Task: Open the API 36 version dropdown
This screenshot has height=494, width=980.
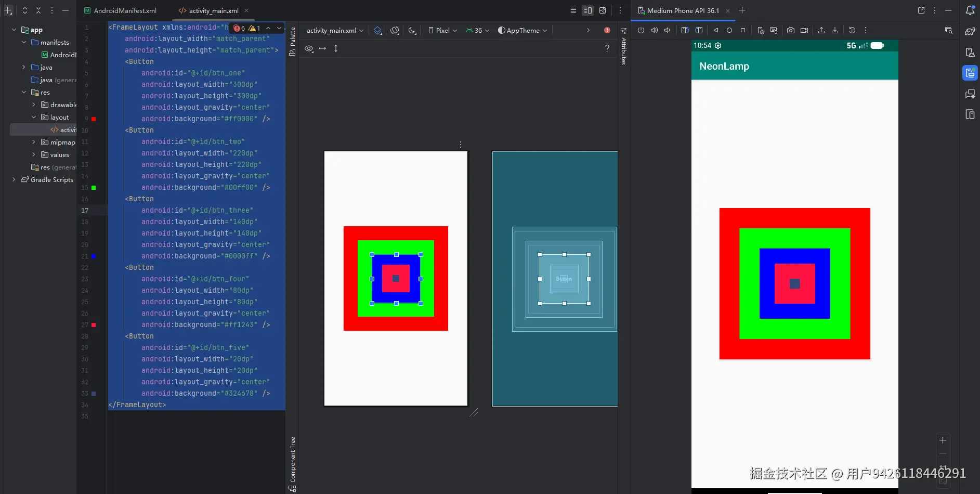Action: (477, 31)
